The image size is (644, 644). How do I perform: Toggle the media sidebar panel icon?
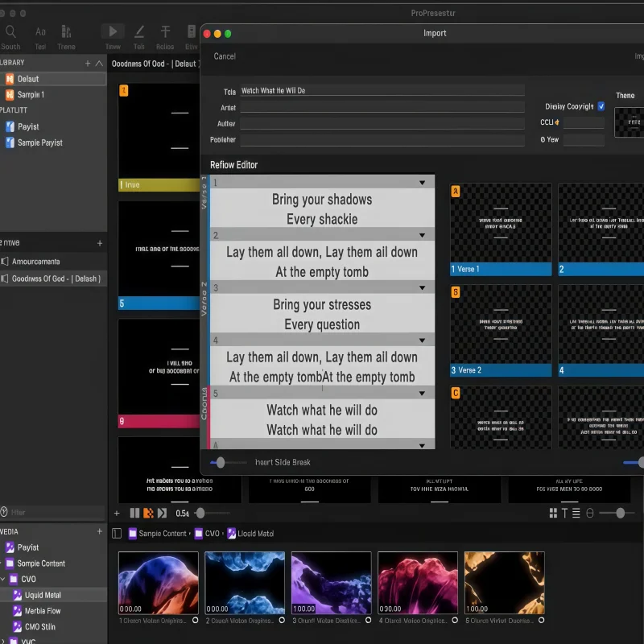click(117, 534)
